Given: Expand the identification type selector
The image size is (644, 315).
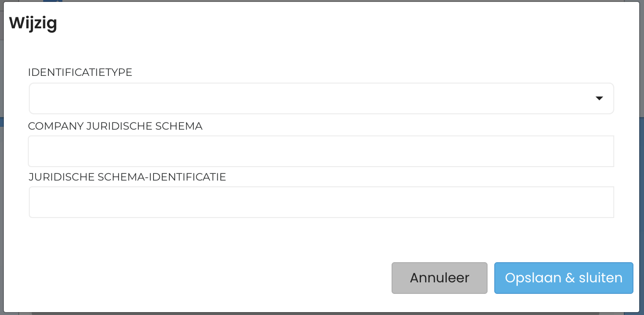Looking at the screenshot, I should tap(321, 98).
